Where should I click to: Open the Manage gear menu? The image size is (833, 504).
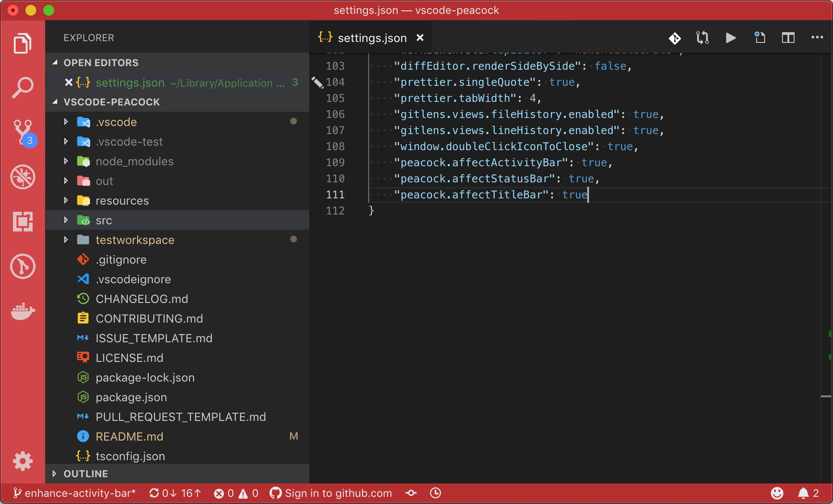click(23, 461)
